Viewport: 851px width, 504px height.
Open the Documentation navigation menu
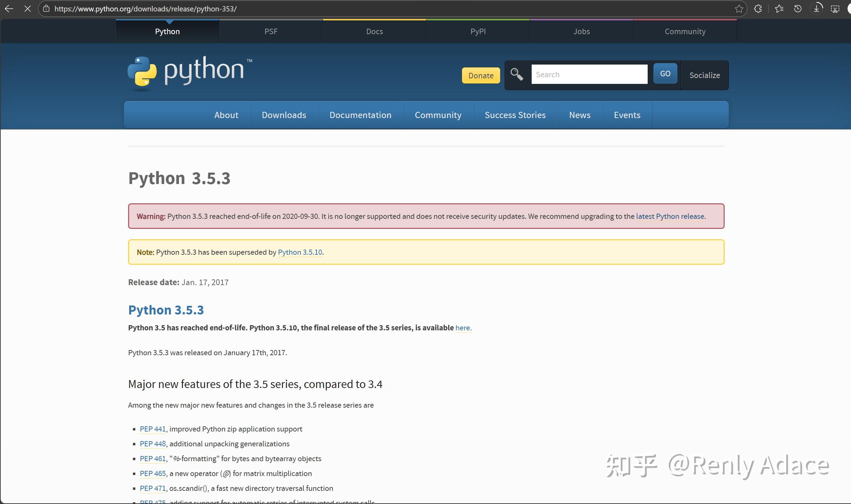[360, 115]
